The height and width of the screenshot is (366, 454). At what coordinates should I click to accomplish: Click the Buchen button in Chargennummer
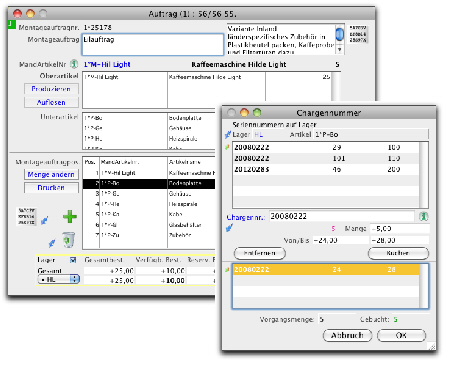(398, 253)
